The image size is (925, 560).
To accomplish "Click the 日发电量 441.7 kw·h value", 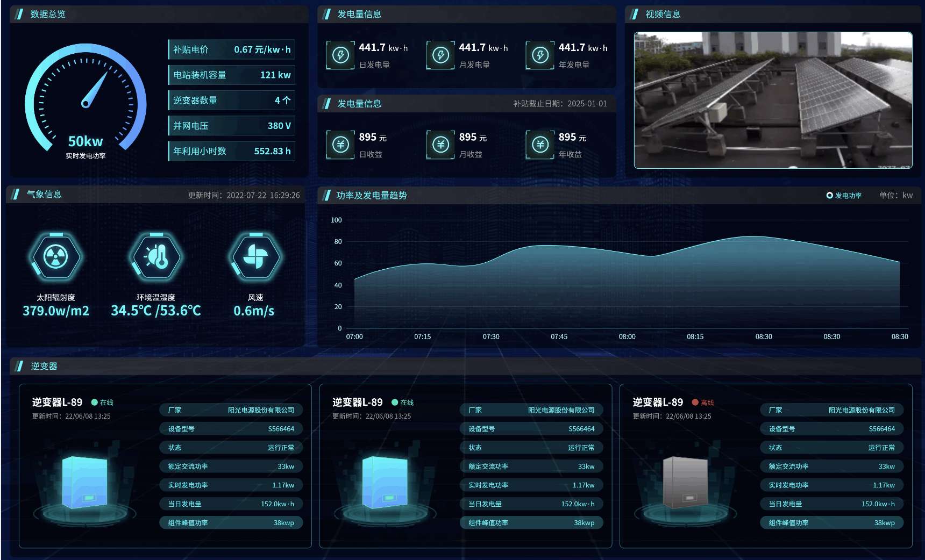I will click(383, 48).
